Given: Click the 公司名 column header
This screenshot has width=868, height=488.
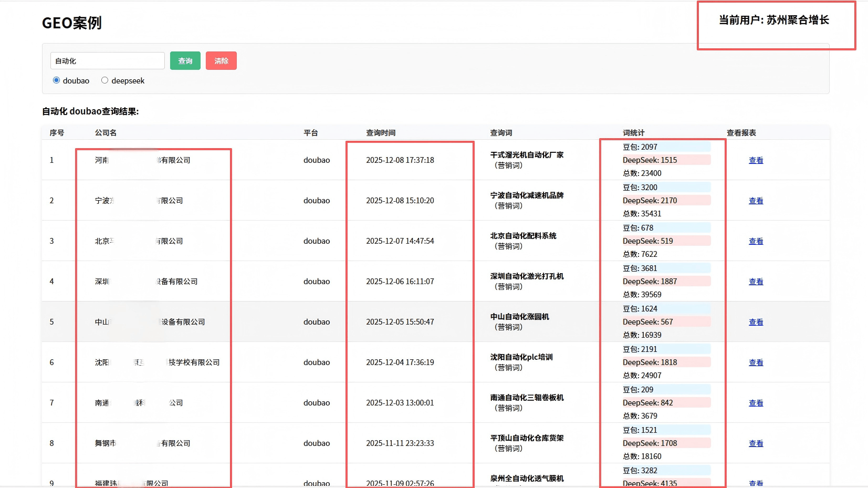Looking at the screenshot, I should pyautogui.click(x=106, y=133).
